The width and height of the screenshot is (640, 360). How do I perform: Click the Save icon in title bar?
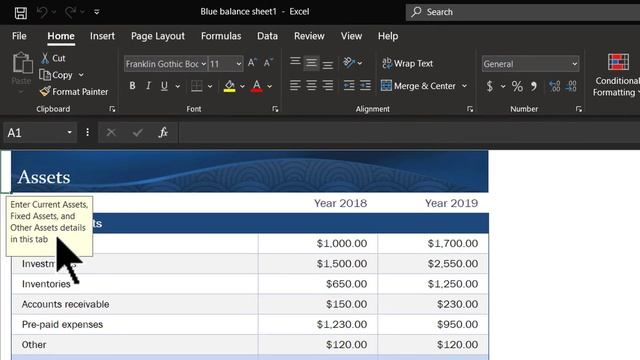point(21,13)
